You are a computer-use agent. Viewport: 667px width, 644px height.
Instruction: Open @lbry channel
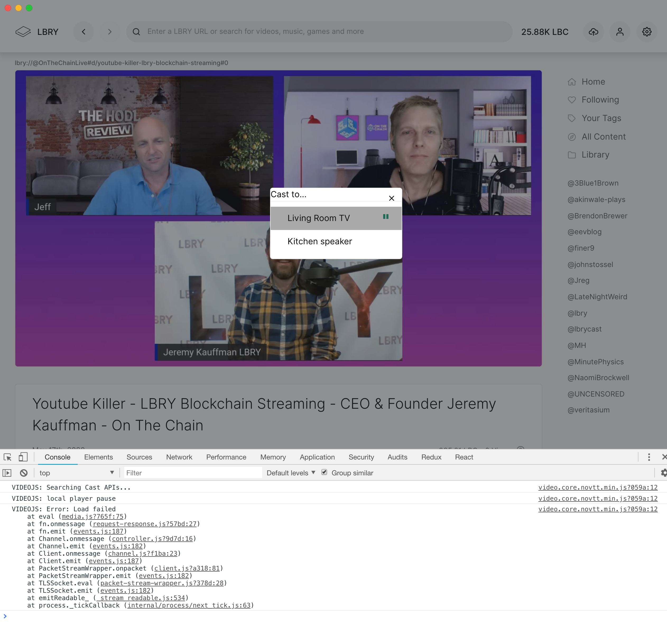click(577, 313)
